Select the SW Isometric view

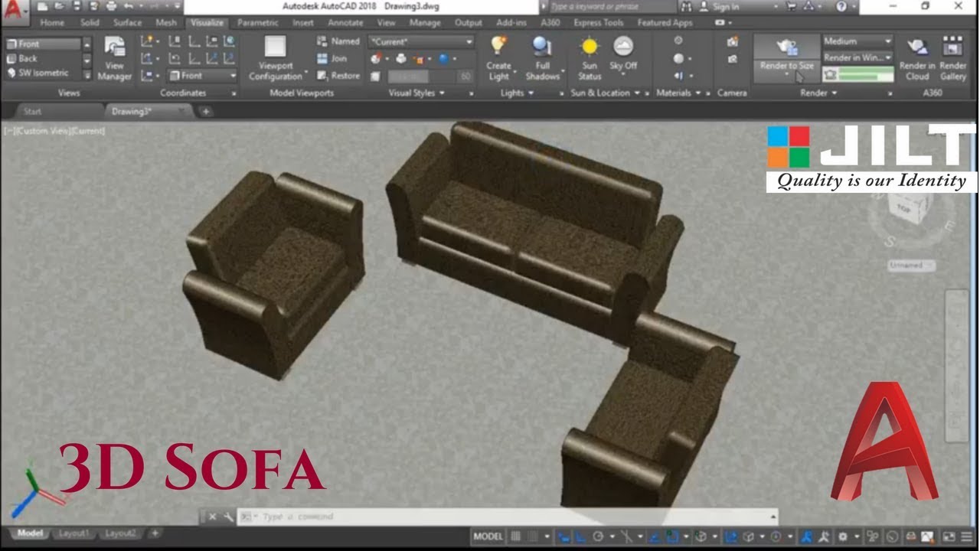click(x=43, y=73)
